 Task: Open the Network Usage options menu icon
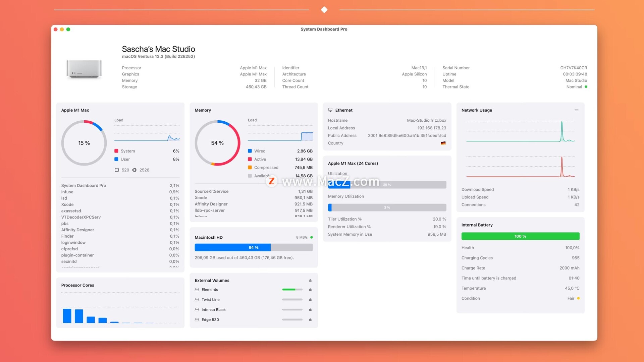click(x=576, y=110)
